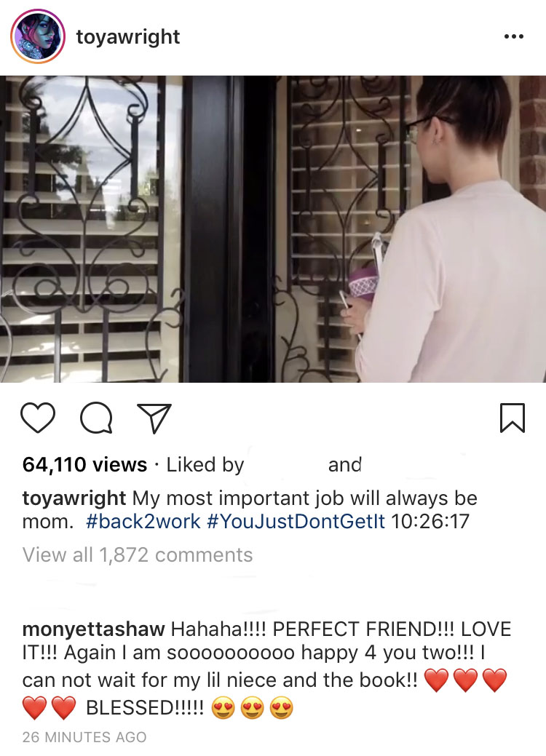Tap toyawright username in the caption

click(74, 498)
